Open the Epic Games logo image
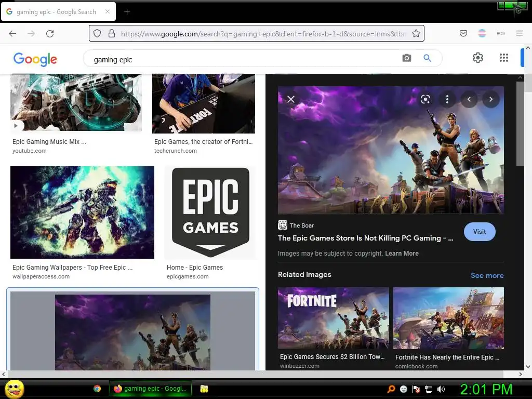 click(211, 212)
